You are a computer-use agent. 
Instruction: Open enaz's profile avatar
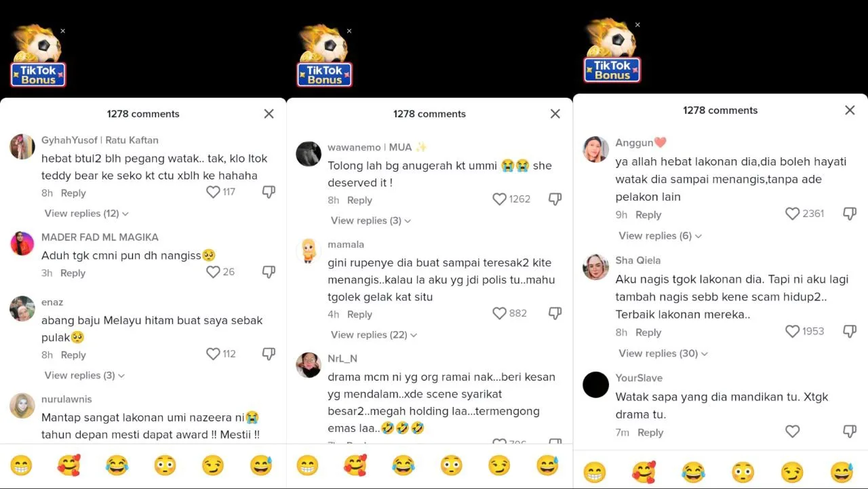22,309
